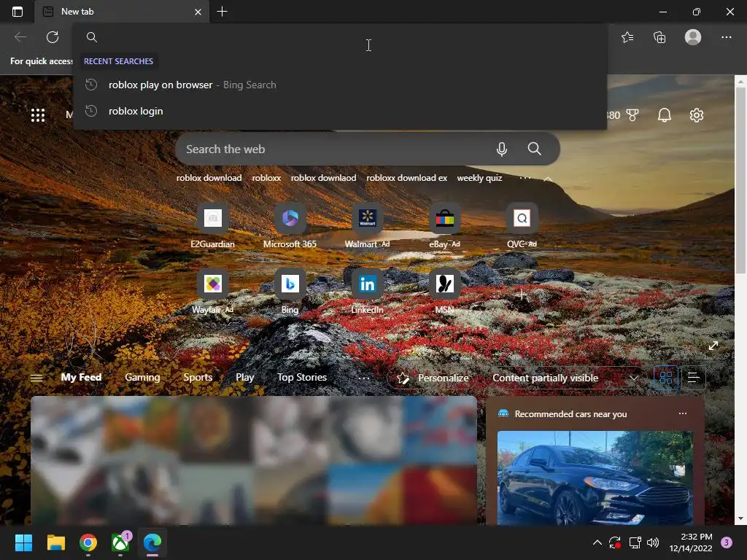This screenshot has height=560, width=747.
Task: Open the volume control in system tray
Action: click(653, 542)
